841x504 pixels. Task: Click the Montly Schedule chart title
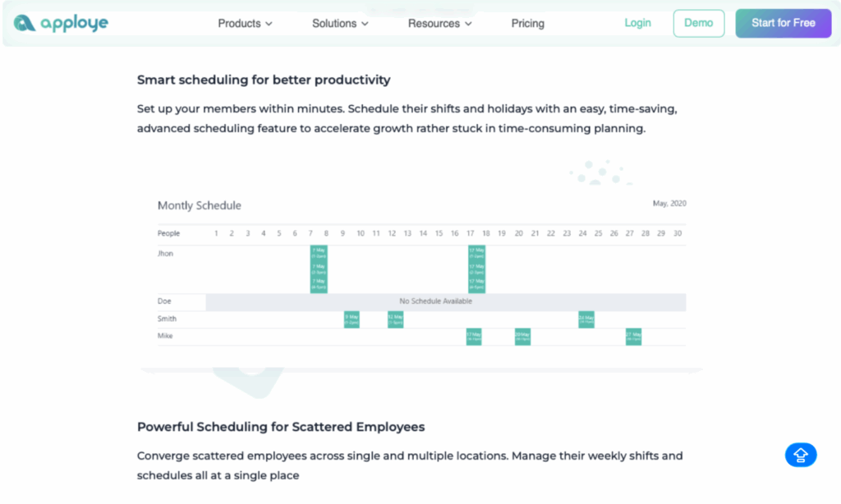click(200, 205)
